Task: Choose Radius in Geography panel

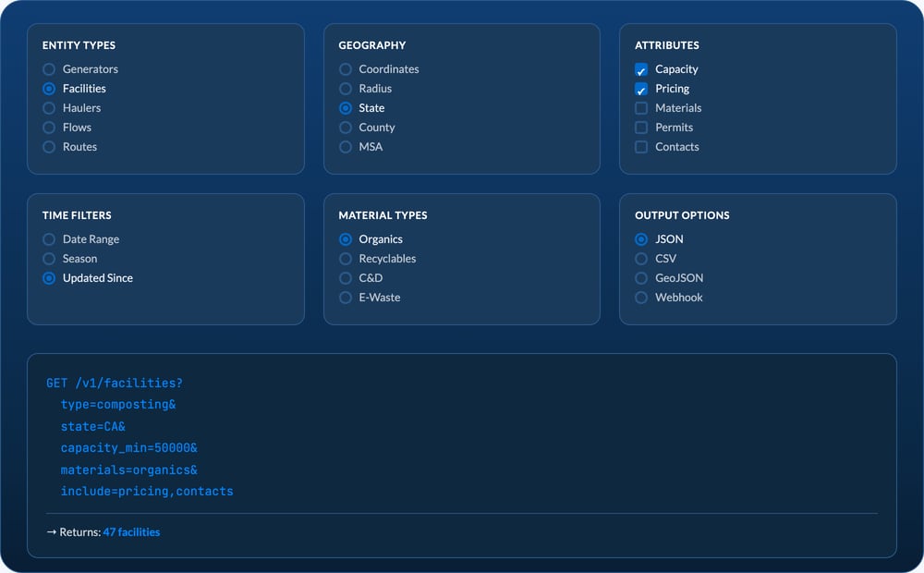Action: coord(346,89)
